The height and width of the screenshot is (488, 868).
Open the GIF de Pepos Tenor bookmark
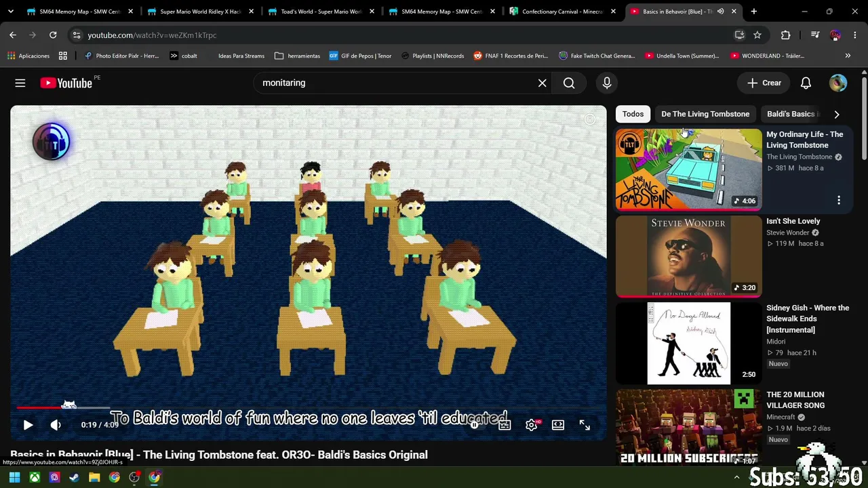(x=360, y=56)
